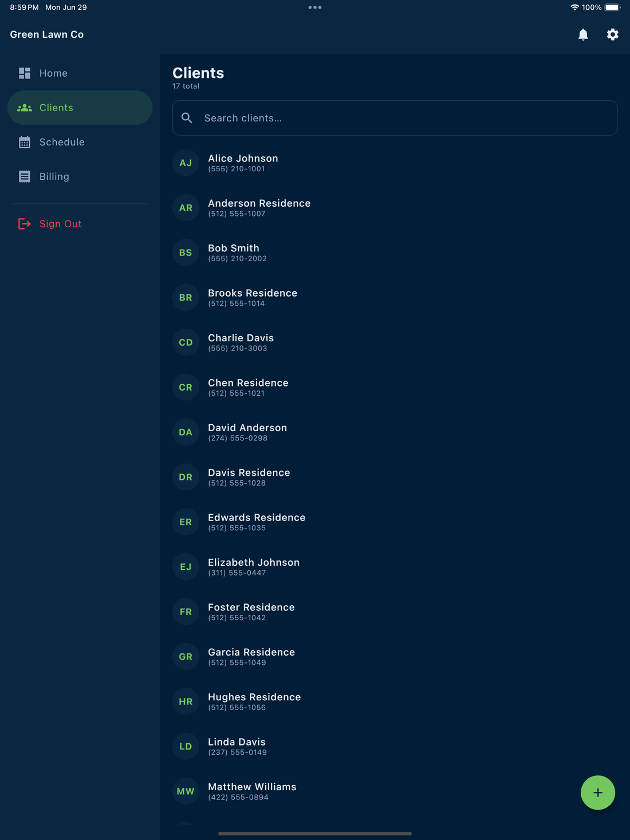Screen dimensions: 630x840
Task: Open Garcia Residence client
Action: [395, 656]
